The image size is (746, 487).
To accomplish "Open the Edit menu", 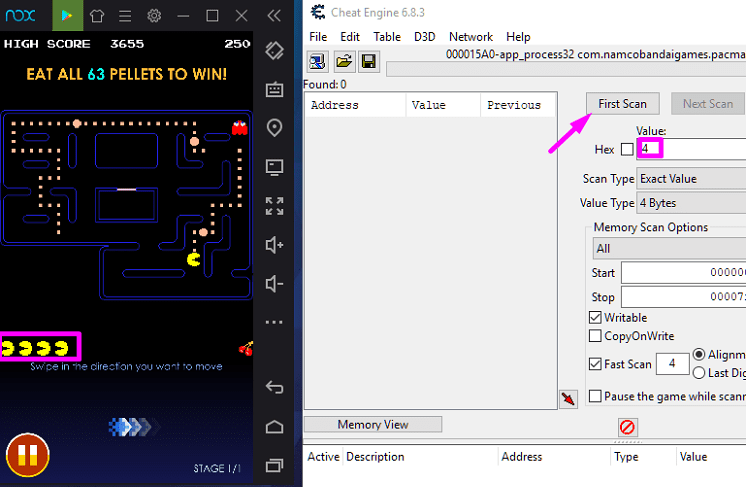I will [x=350, y=37].
